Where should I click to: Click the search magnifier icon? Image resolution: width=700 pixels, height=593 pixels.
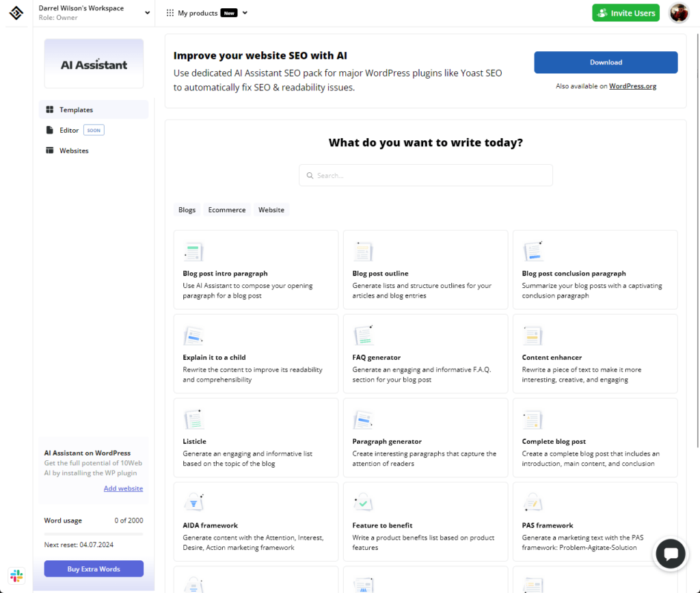pos(310,176)
